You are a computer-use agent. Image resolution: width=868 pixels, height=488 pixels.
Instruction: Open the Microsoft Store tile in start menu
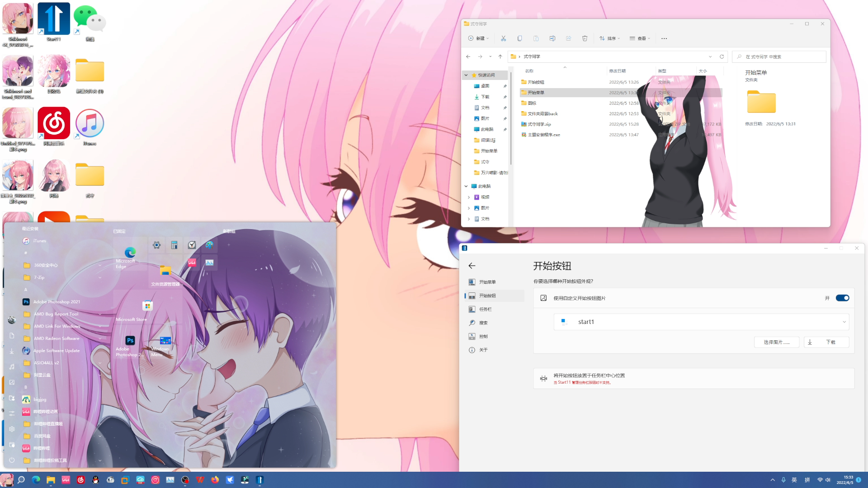(x=147, y=306)
